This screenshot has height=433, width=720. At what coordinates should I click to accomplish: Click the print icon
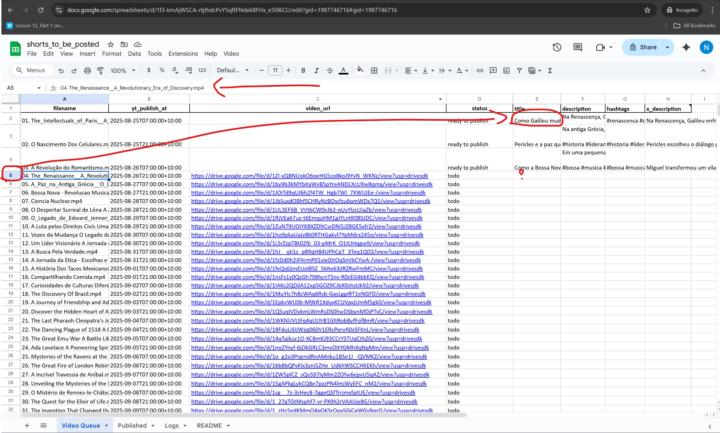click(x=87, y=71)
